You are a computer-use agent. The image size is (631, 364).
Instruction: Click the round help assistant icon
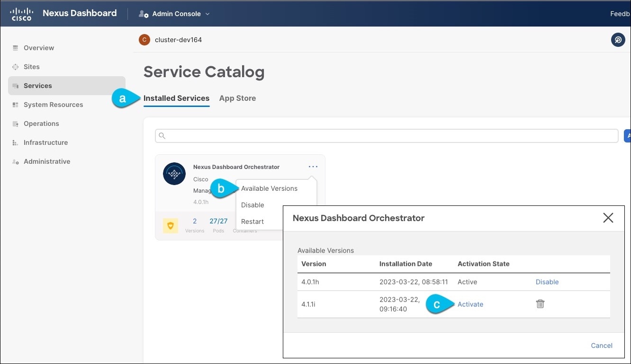click(x=618, y=40)
